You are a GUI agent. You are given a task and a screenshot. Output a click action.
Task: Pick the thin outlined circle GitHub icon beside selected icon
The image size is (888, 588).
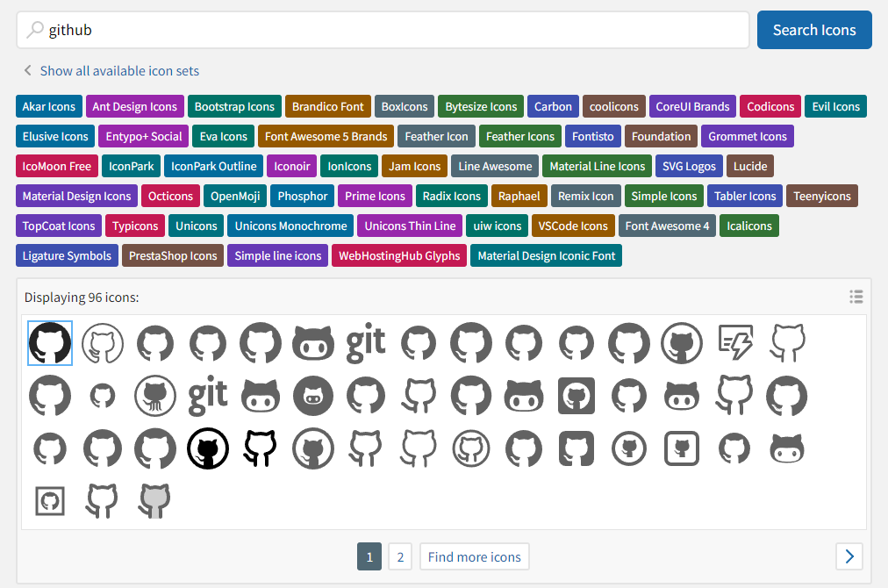[103, 343]
